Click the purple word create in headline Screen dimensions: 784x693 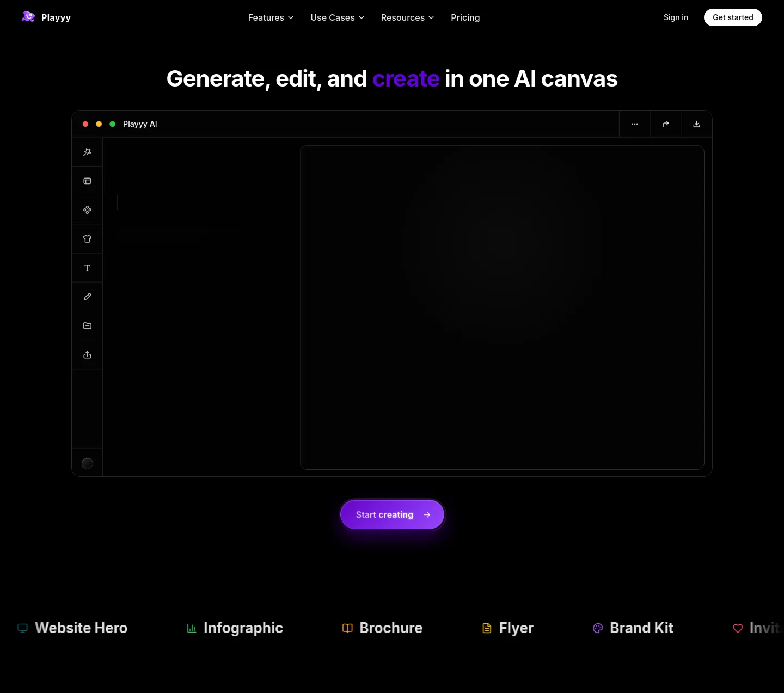(x=406, y=79)
